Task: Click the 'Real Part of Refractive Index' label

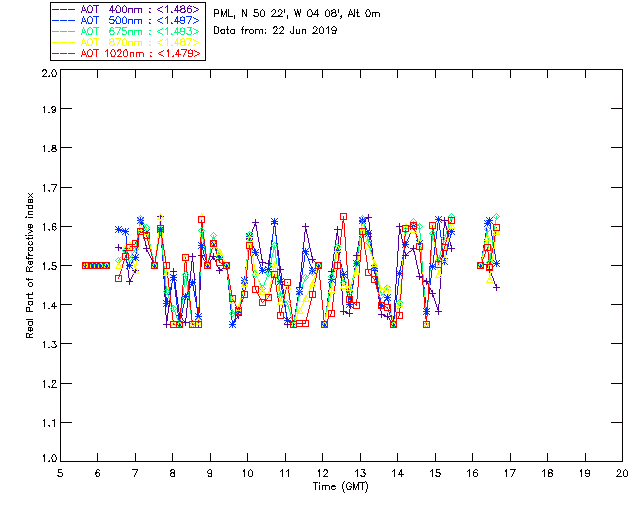Action: (30, 265)
